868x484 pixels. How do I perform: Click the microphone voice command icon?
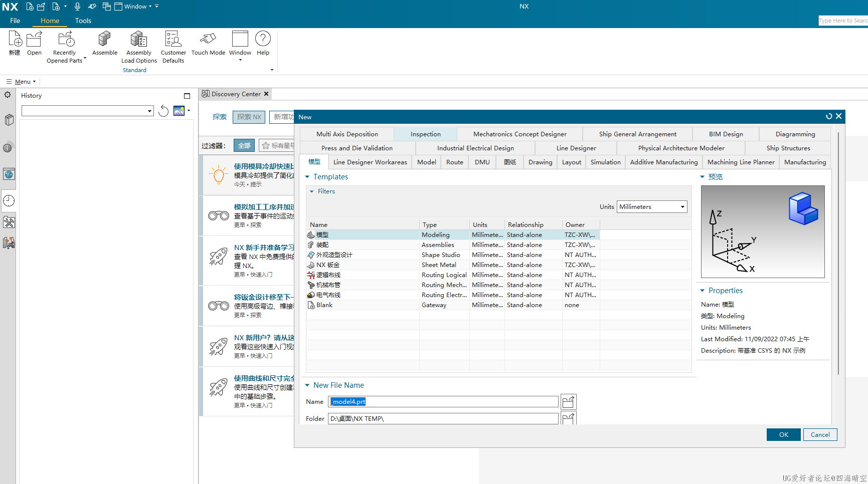(77, 7)
